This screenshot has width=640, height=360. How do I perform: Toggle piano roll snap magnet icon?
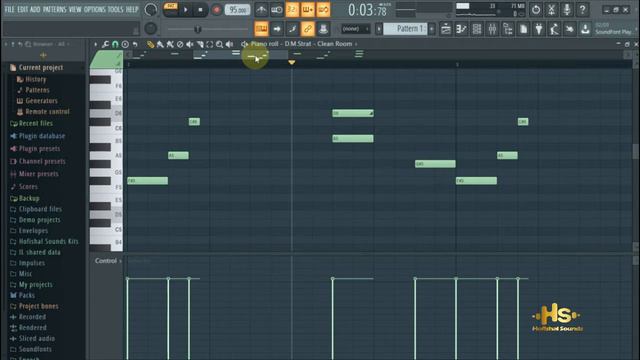(115, 44)
